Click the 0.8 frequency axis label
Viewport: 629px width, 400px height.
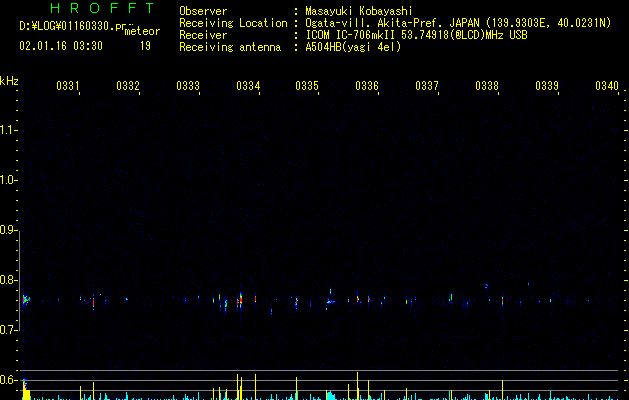(x=8, y=280)
